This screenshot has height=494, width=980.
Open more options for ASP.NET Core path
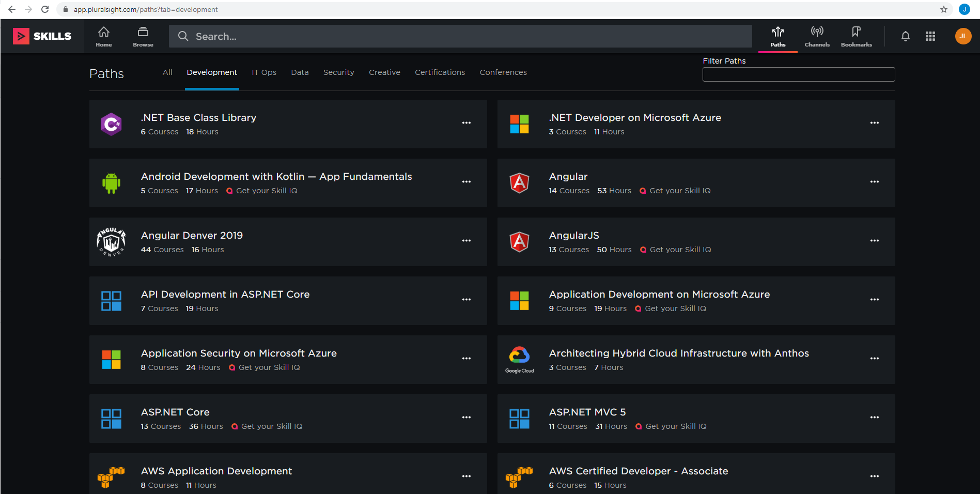(x=466, y=418)
